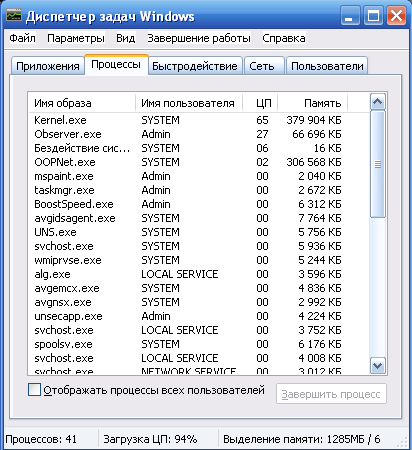
Task: Click Процессов: 41 in status bar
Action: (41, 439)
